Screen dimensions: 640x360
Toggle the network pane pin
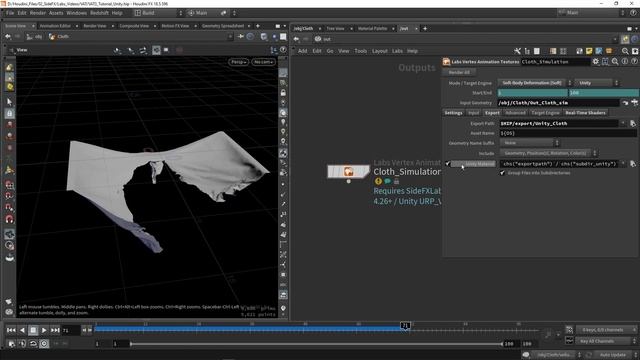click(625, 39)
